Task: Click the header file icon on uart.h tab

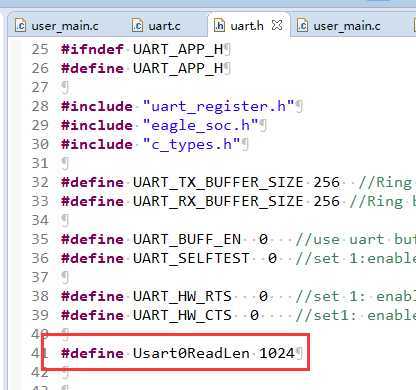Action: pos(219,26)
